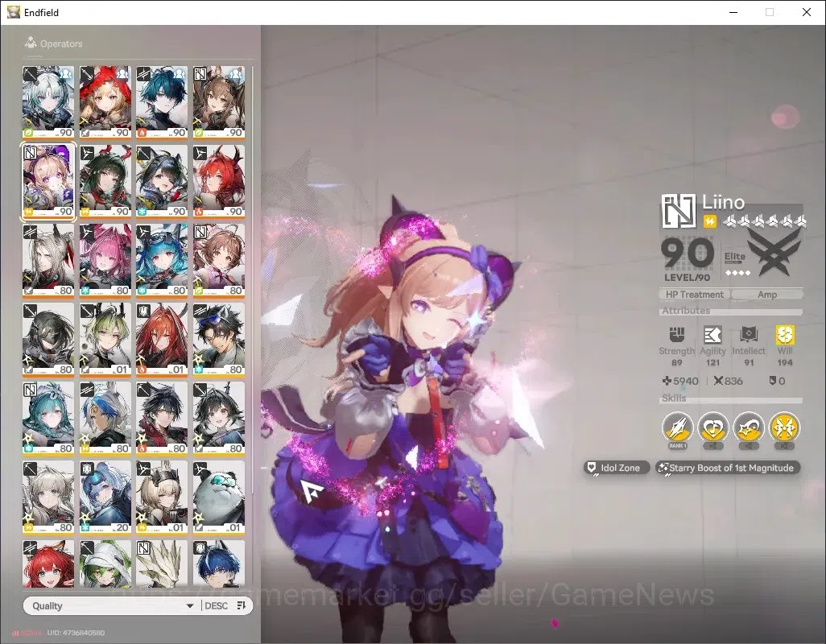
Task: Select the teal-haired dark male level 90 operator
Action: click(x=162, y=101)
